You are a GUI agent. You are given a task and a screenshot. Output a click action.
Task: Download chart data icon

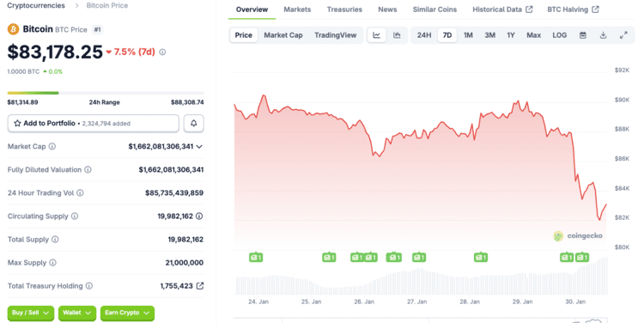(603, 35)
